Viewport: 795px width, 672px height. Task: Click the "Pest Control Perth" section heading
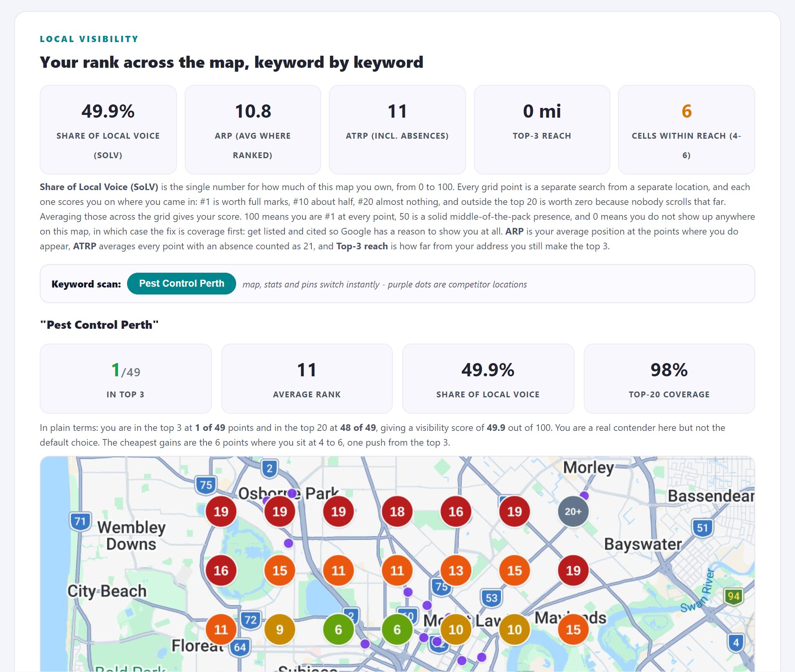pos(99,325)
